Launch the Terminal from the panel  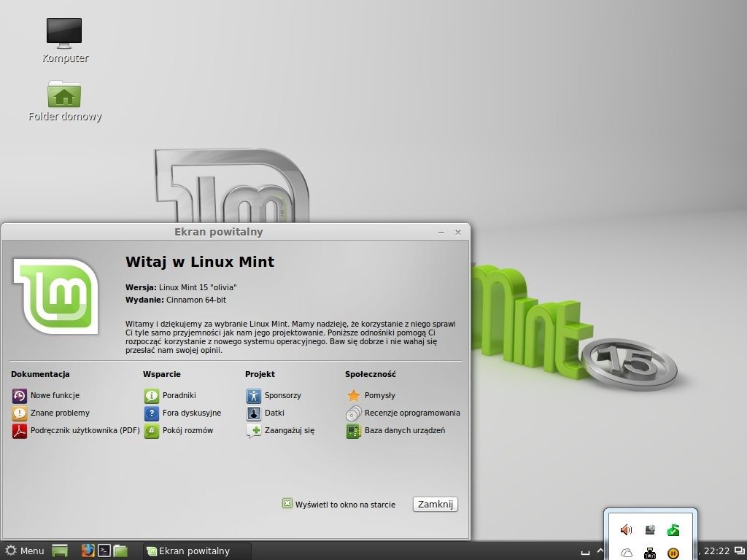104,551
